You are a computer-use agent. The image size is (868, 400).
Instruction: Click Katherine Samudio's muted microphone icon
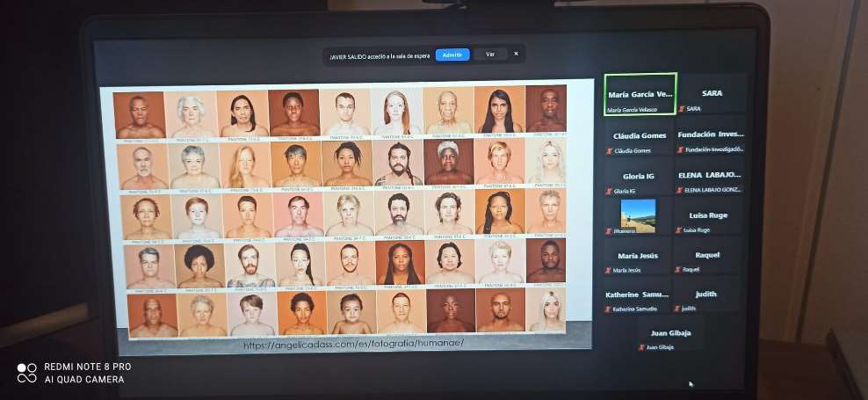tap(608, 309)
